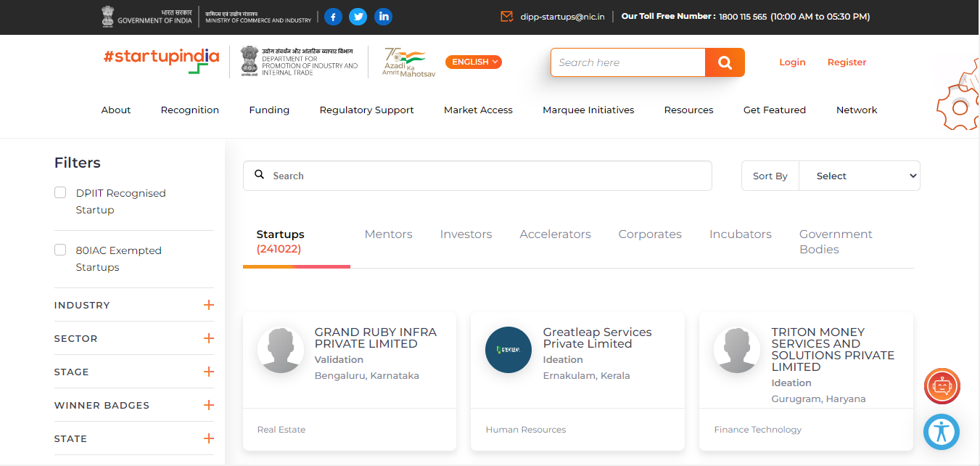Expand the INDUSTRY filter section
This screenshot has height=466, width=980.
tap(210, 305)
